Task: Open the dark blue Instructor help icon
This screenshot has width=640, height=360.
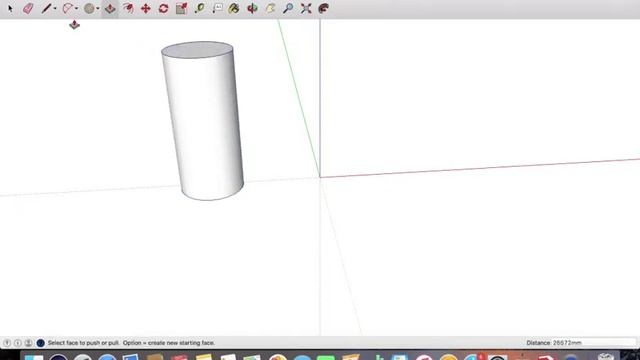Action: 40,343
